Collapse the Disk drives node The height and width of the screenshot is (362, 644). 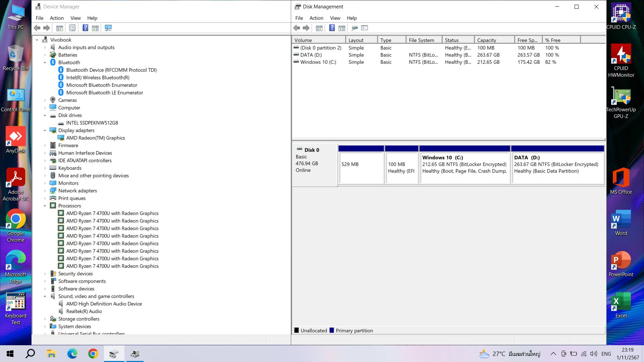45,115
